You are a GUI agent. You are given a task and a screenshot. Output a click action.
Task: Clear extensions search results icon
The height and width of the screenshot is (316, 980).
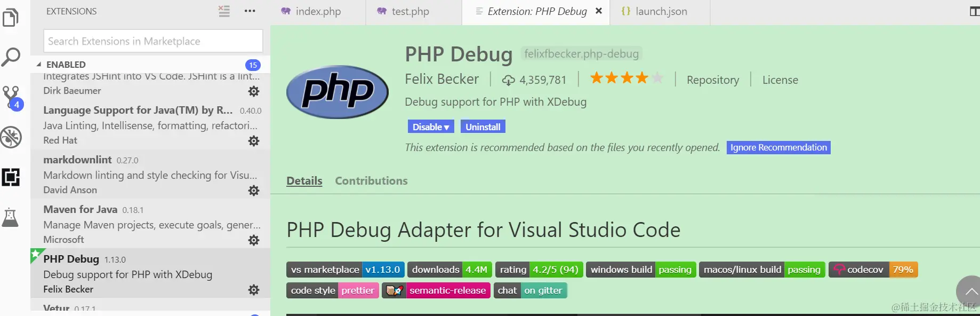pyautogui.click(x=224, y=11)
